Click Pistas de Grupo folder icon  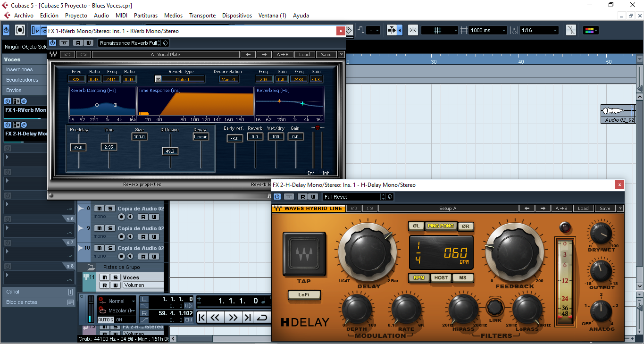click(91, 268)
